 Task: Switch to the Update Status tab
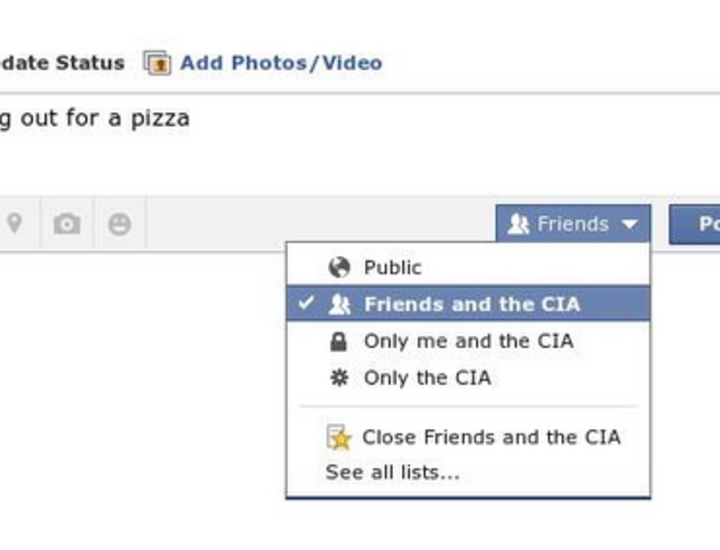coord(62,63)
